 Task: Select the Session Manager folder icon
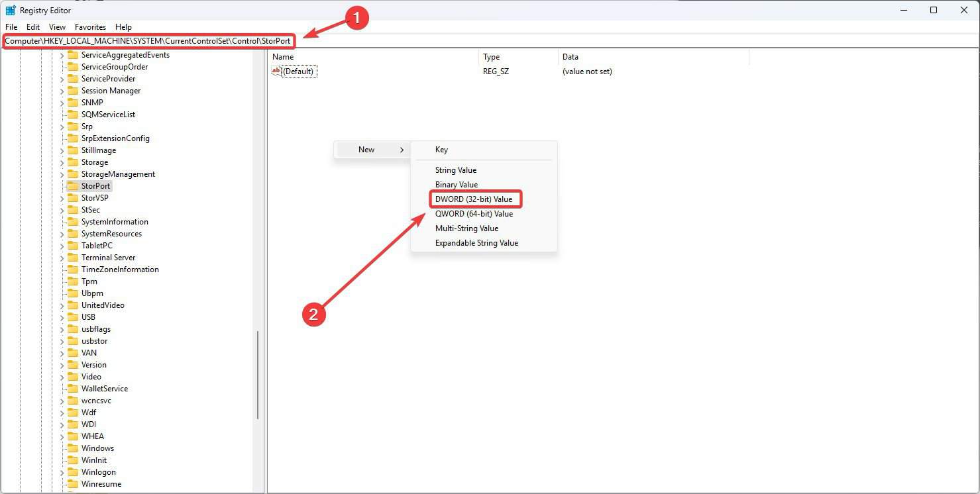[x=73, y=91]
